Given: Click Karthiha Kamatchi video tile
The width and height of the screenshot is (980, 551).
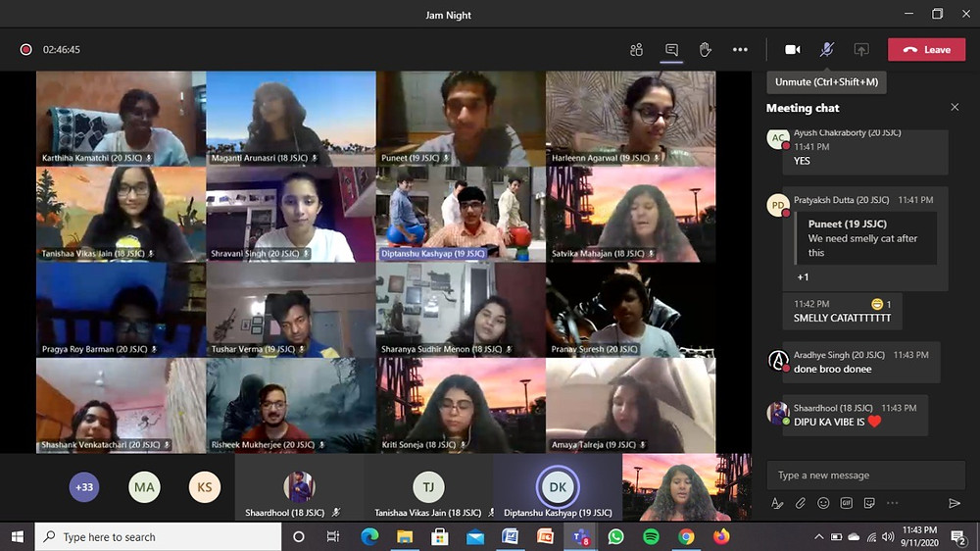Looking at the screenshot, I should click(122, 119).
